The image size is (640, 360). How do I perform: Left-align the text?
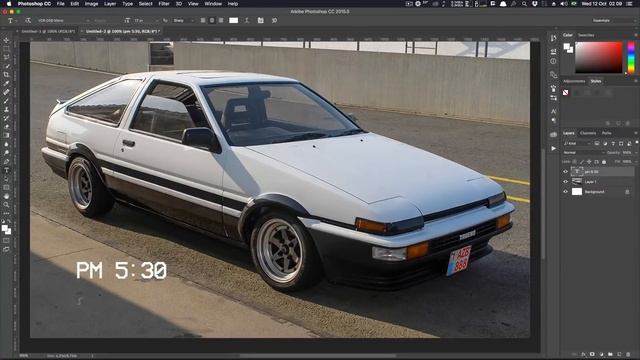tap(203, 20)
